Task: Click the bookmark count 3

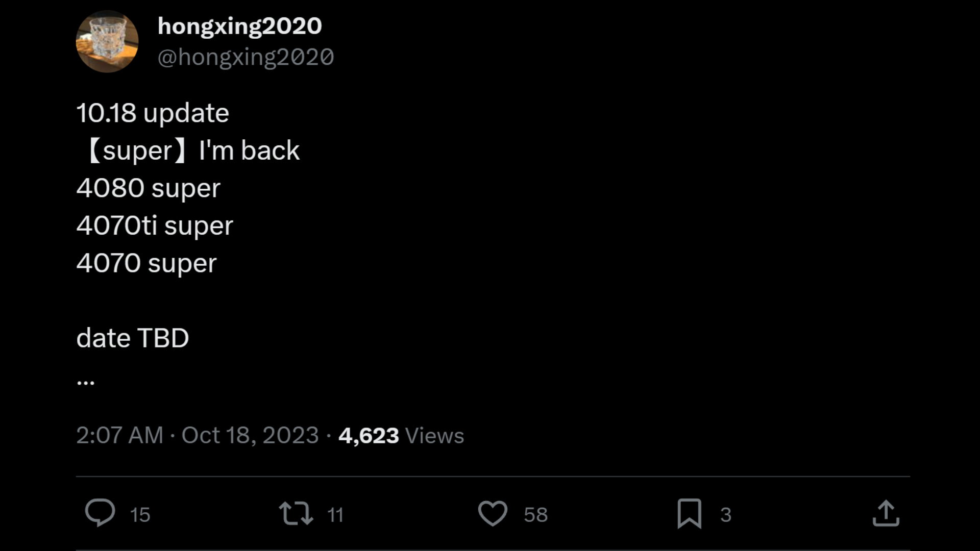Action: (x=726, y=515)
